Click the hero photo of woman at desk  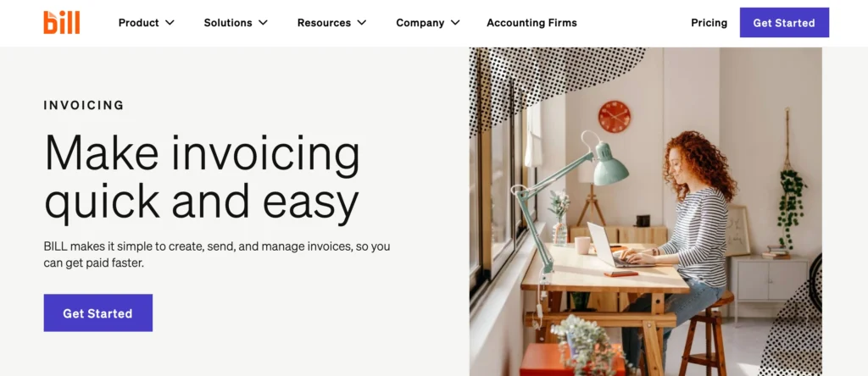click(645, 212)
